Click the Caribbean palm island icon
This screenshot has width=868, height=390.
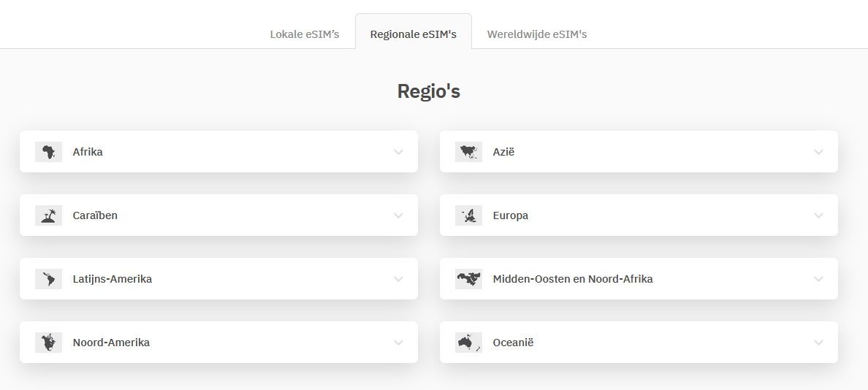tap(48, 215)
